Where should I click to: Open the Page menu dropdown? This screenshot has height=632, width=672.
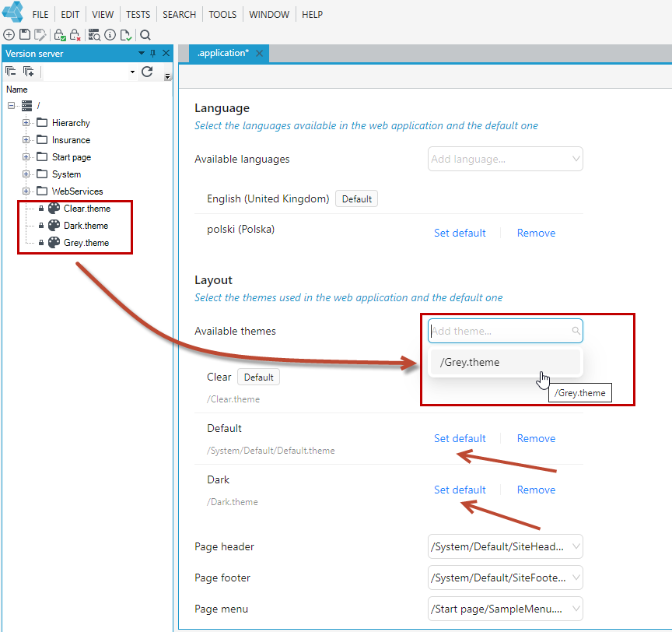(506, 609)
